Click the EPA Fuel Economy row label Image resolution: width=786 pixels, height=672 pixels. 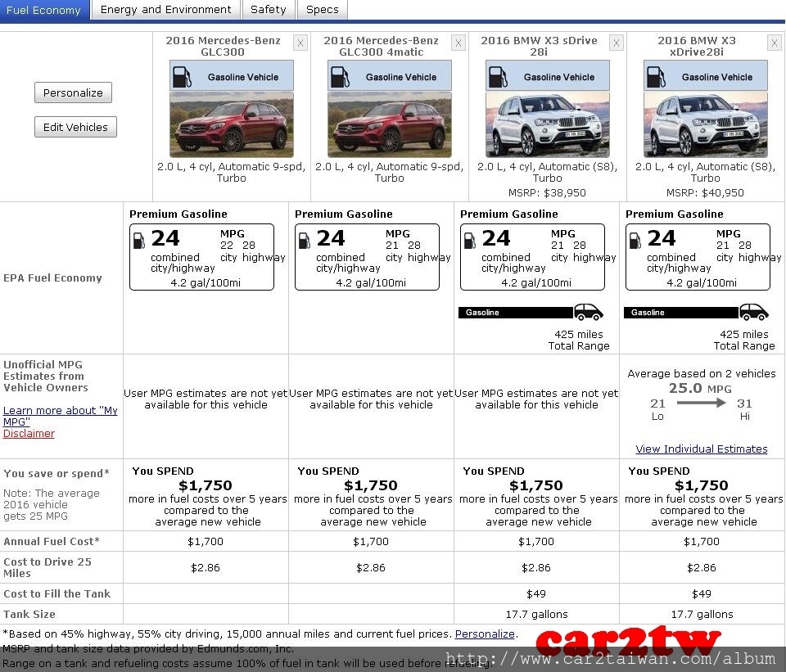coord(52,278)
